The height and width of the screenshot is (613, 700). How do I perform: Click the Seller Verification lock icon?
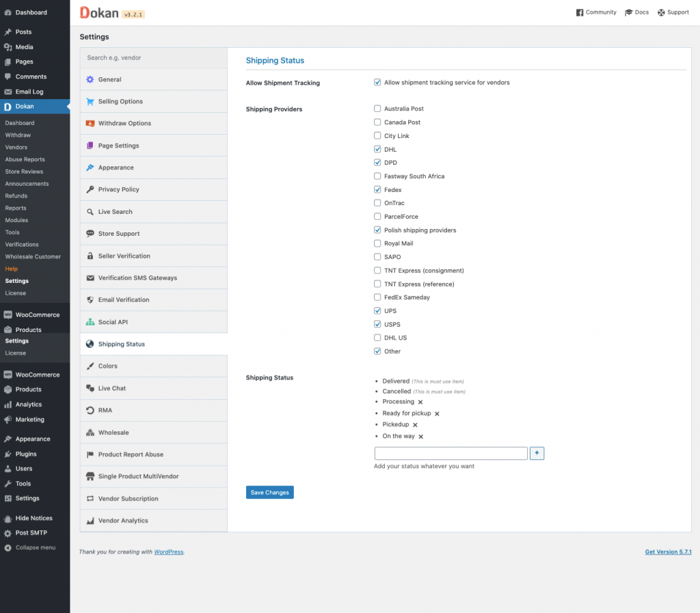90,256
